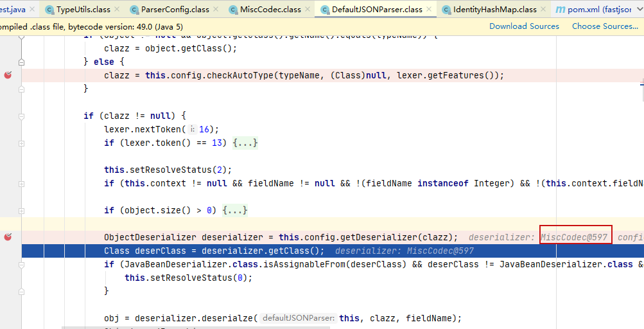Collapse the JavaBeanDeserializer isAssignableFrom if block
This screenshot has height=329, width=644.
pos(21,265)
